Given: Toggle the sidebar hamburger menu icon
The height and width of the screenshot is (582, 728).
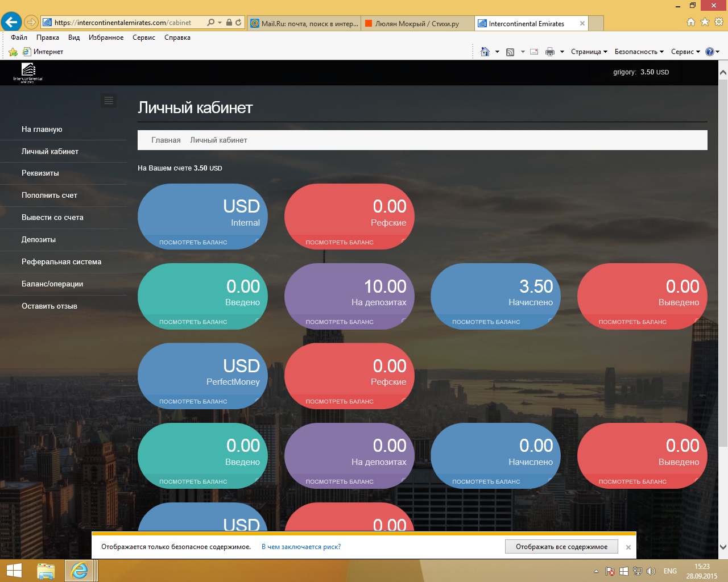Looking at the screenshot, I should click(x=109, y=101).
